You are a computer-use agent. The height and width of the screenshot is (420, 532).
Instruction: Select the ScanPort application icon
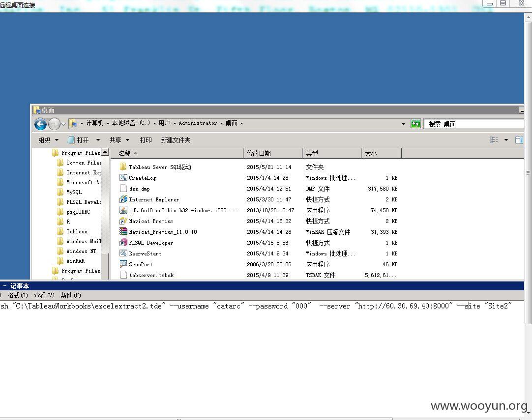click(x=123, y=264)
